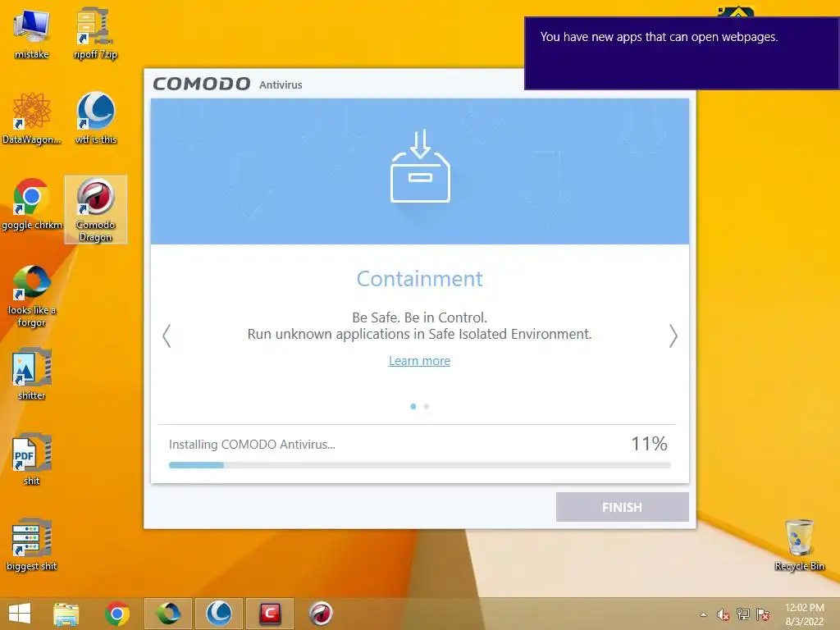
Task: Go to the next slide arrow
Action: 673,336
